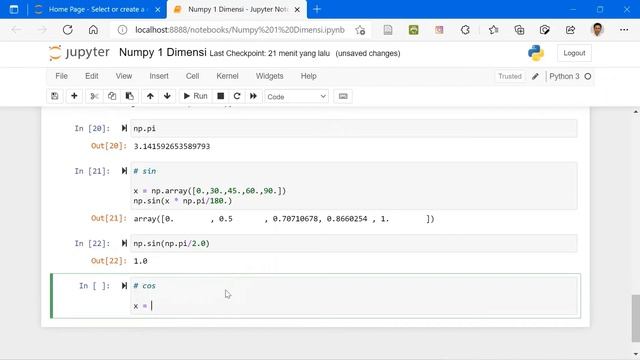
Task: Close the Home Page browser tab
Action: (158, 10)
